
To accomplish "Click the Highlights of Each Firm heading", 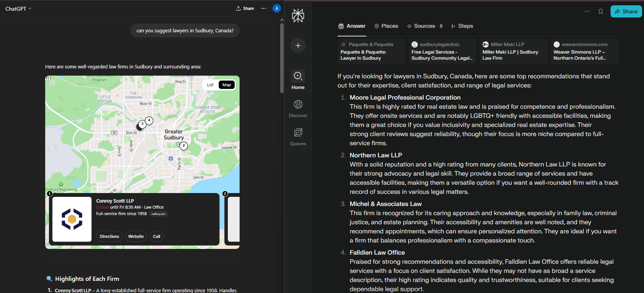I will (87, 279).
